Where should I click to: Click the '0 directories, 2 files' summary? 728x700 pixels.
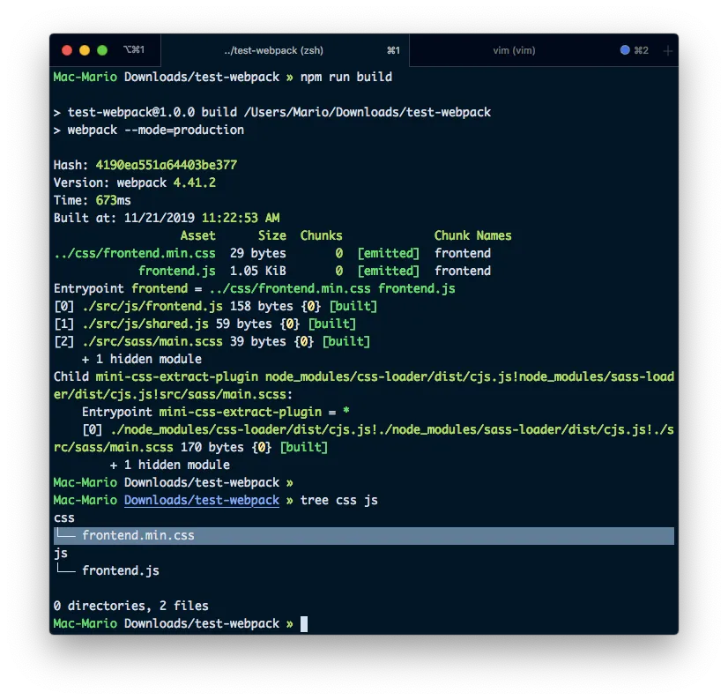point(131,607)
